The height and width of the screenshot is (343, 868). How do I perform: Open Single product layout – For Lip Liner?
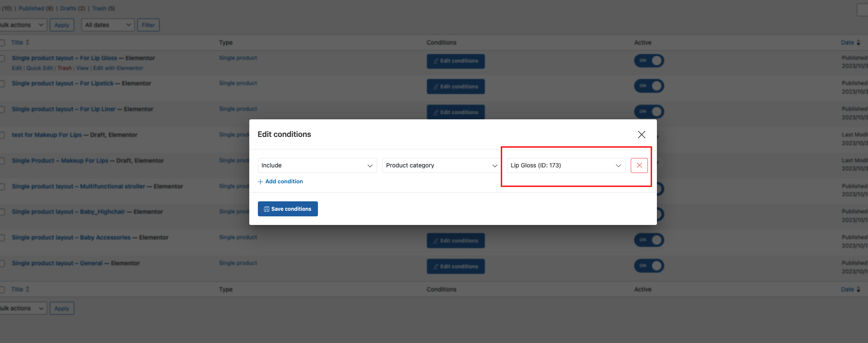tap(64, 109)
